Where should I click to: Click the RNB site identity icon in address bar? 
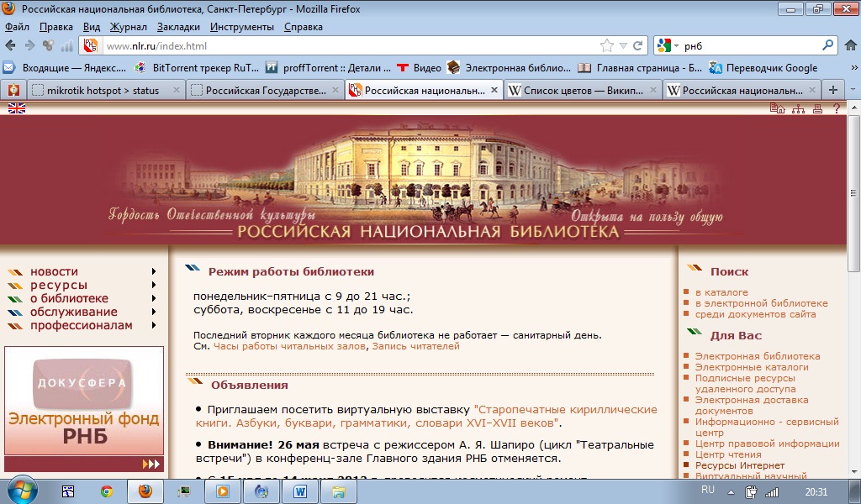[91, 46]
